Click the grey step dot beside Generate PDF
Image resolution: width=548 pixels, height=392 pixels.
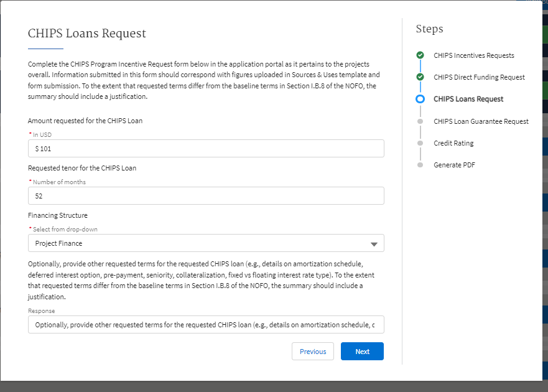(x=420, y=165)
